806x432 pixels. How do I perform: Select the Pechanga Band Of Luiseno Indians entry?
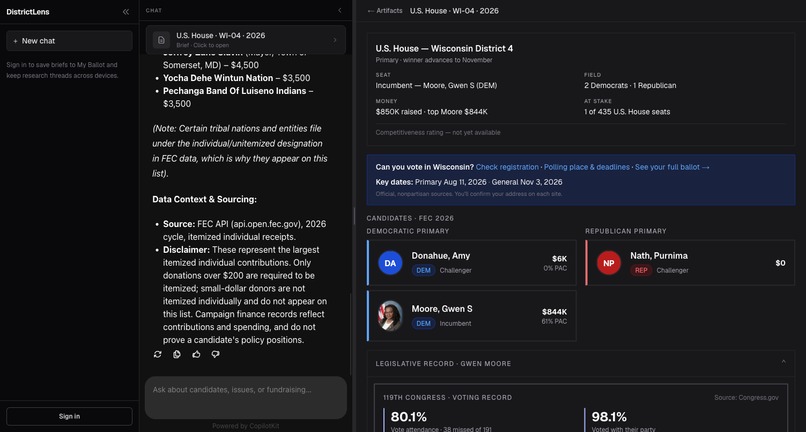click(238, 97)
